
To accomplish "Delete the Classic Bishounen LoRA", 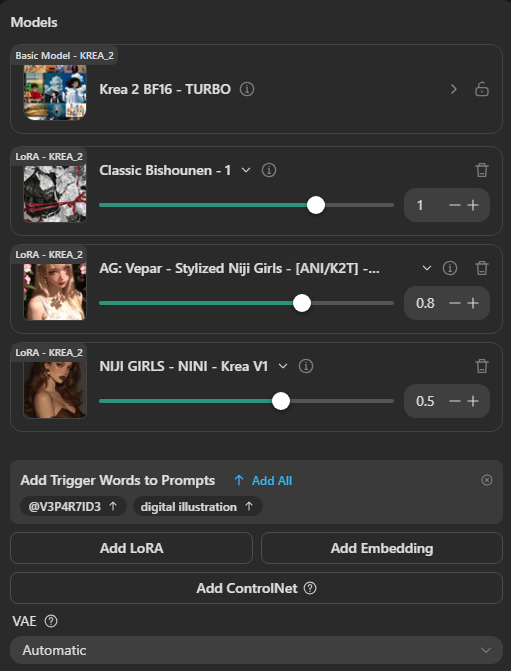I will [481, 170].
